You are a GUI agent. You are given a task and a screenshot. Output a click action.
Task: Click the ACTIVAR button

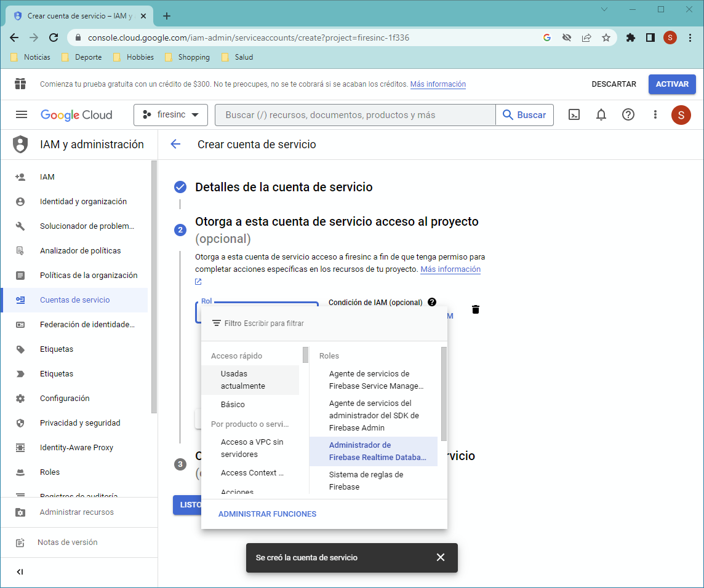click(x=671, y=84)
